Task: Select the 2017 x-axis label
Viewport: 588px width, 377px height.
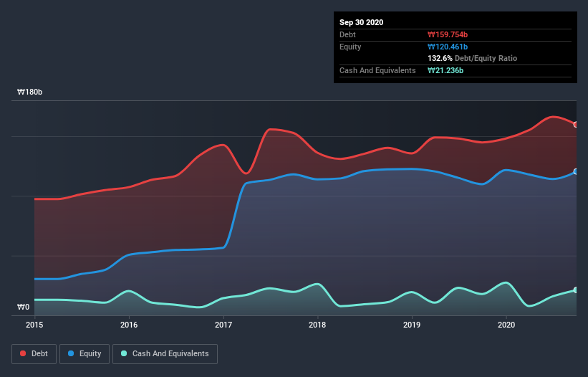Action: coord(223,325)
